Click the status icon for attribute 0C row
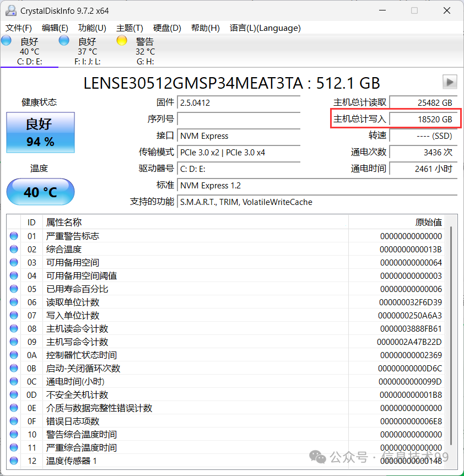The width and height of the screenshot is (464, 476). tap(14, 382)
